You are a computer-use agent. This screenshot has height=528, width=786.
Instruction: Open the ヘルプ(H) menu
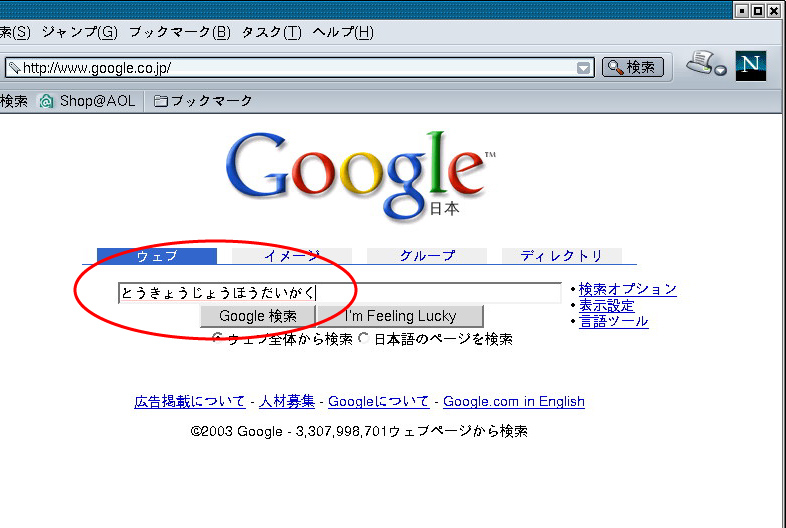point(343,33)
